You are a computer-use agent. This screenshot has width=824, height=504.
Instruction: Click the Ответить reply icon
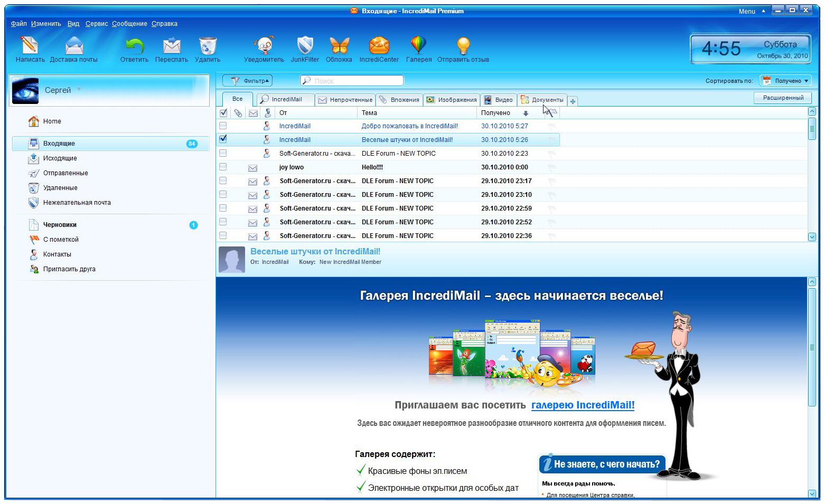click(x=134, y=45)
